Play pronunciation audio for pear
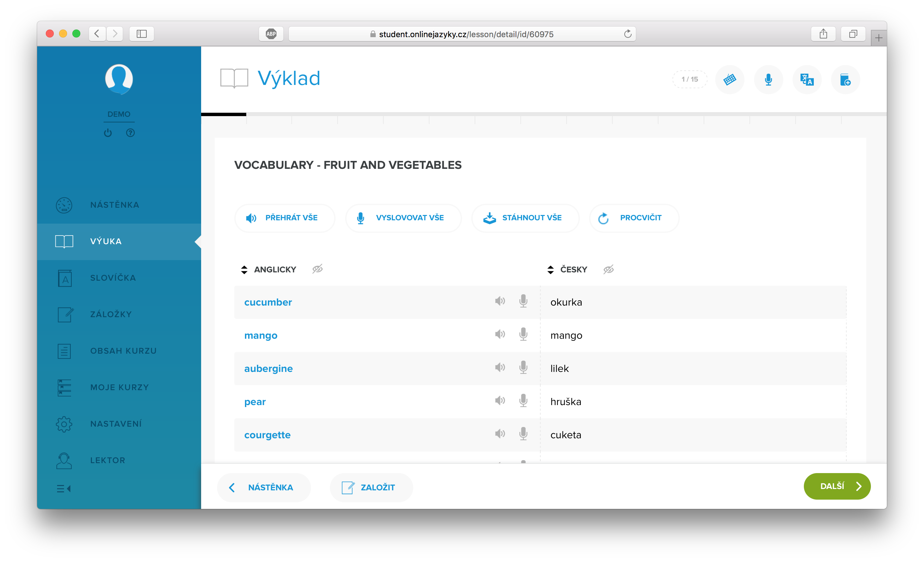Viewport: 924px width, 562px height. click(500, 400)
